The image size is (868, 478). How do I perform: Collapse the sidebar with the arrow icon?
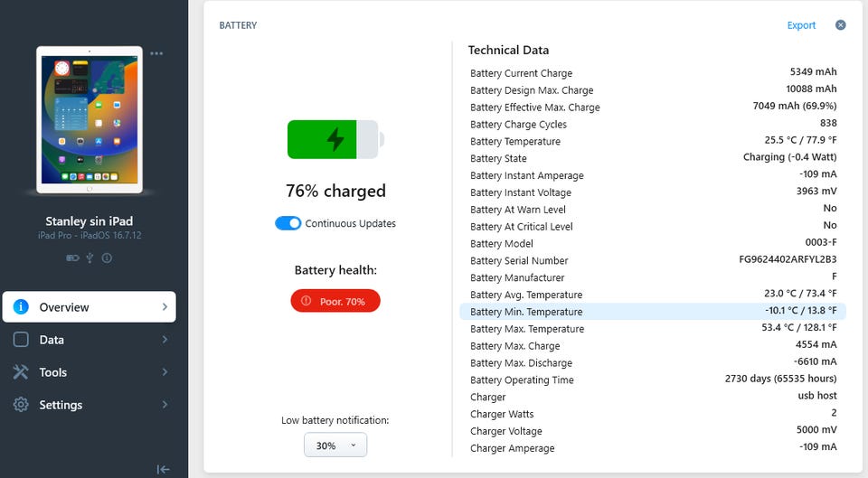(x=164, y=469)
